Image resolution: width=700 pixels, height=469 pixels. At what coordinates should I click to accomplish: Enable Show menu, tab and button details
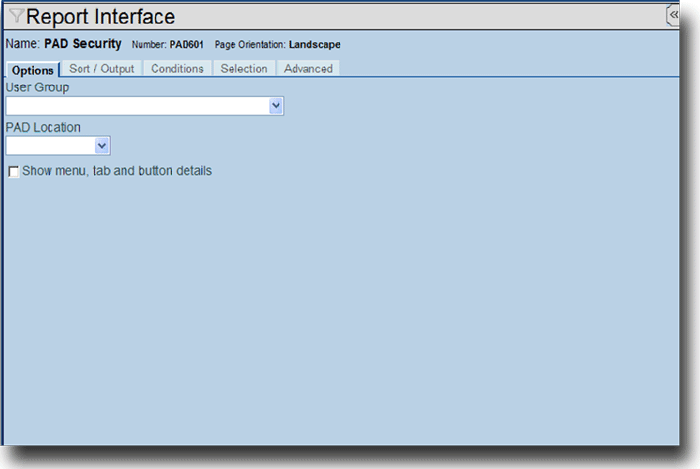point(13,172)
